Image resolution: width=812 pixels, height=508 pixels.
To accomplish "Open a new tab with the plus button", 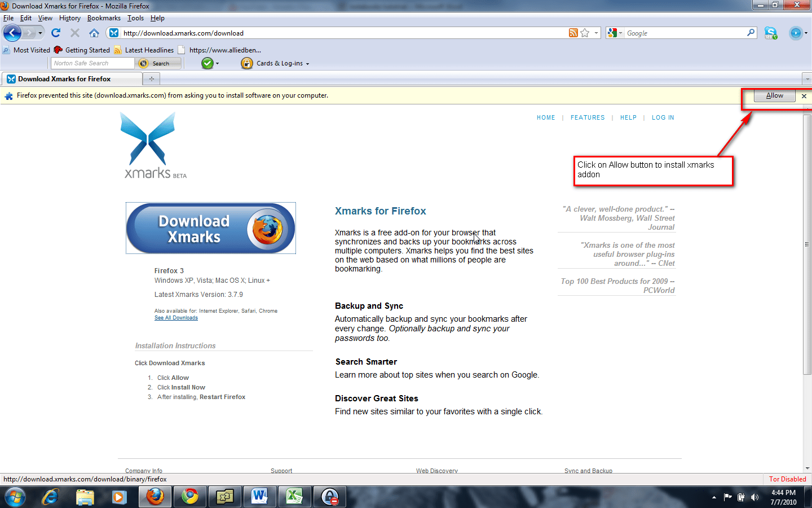I will (x=151, y=79).
